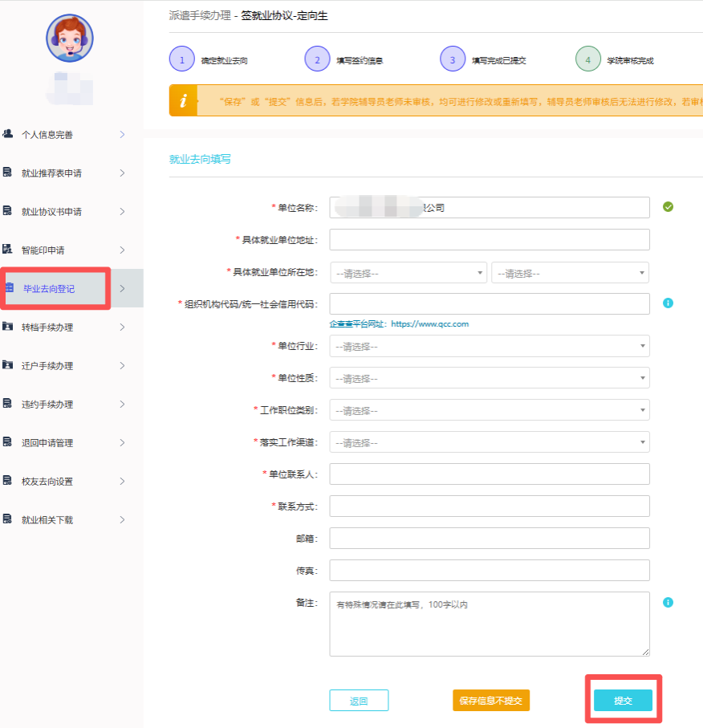Click the 提交 submit button
The image size is (703, 728).
tap(623, 700)
